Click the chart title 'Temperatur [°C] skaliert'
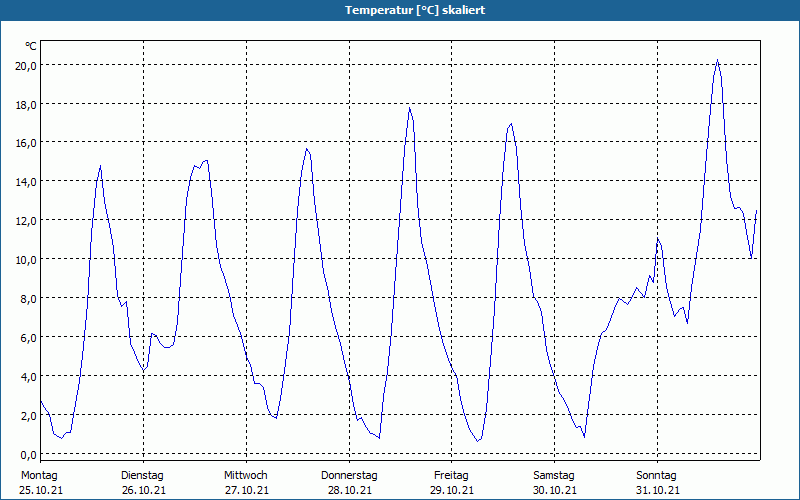The height and width of the screenshot is (500, 800). click(x=415, y=10)
